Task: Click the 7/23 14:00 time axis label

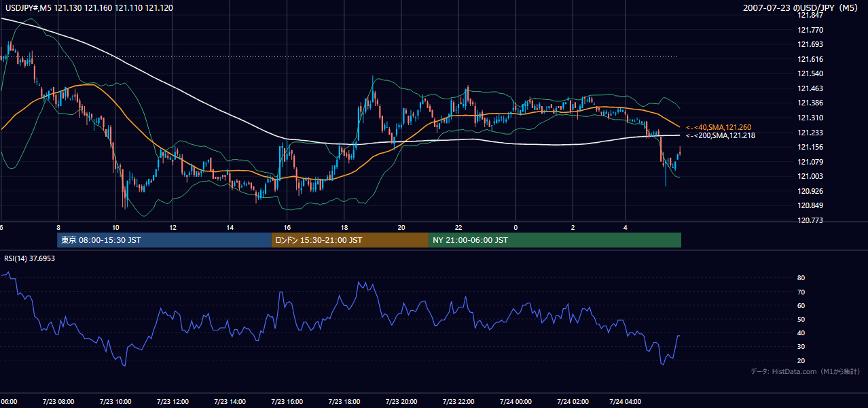Action: click(230, 401)
